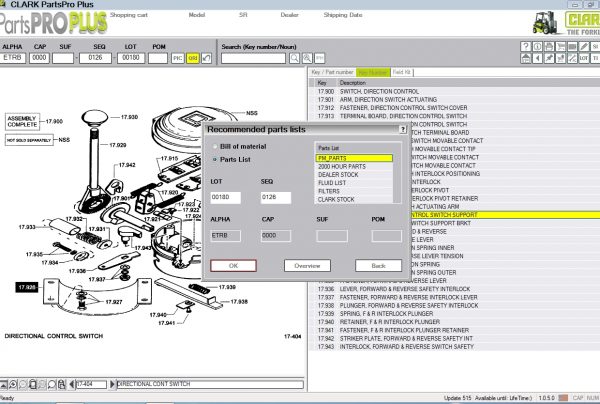
Task: Click the zoom-in icon below the diagram
Action: [13, 384]
